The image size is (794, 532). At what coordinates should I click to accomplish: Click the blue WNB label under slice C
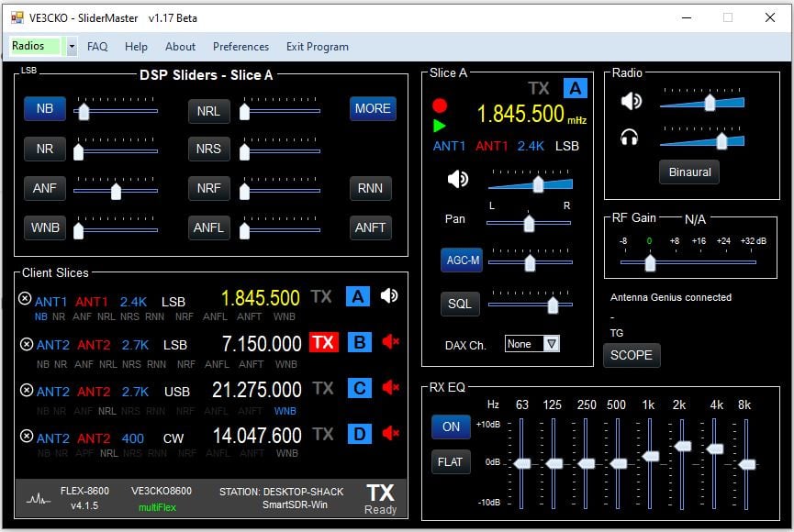pos(285,411)
